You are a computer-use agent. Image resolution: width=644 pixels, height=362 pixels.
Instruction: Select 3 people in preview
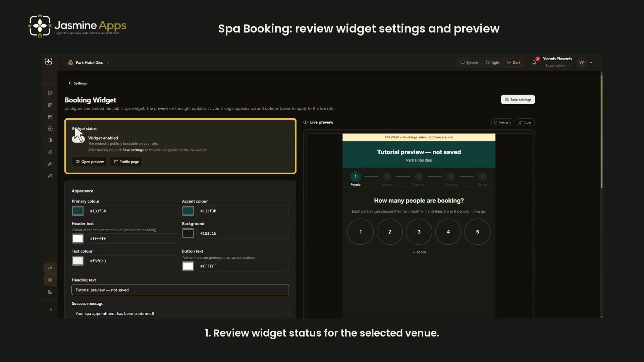(x=419, y=232)
